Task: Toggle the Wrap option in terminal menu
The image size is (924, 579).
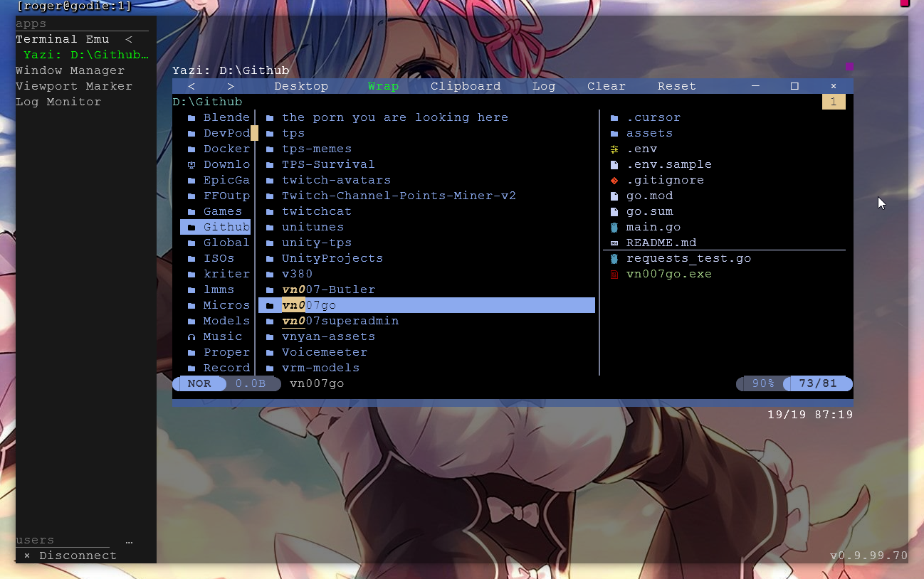Action: (383, 86)
